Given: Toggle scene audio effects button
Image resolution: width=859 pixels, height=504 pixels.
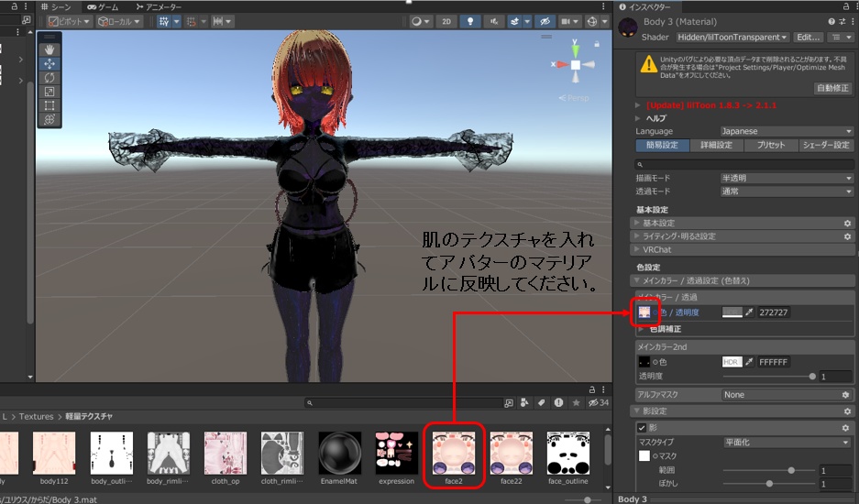Looking at the screenshot, I should (493, 21).
